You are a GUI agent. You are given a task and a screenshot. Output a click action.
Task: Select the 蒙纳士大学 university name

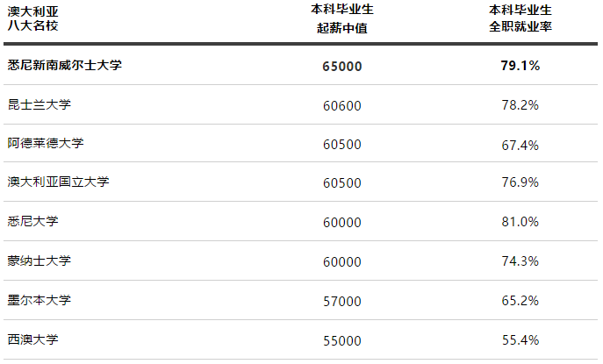coord(39,261)
